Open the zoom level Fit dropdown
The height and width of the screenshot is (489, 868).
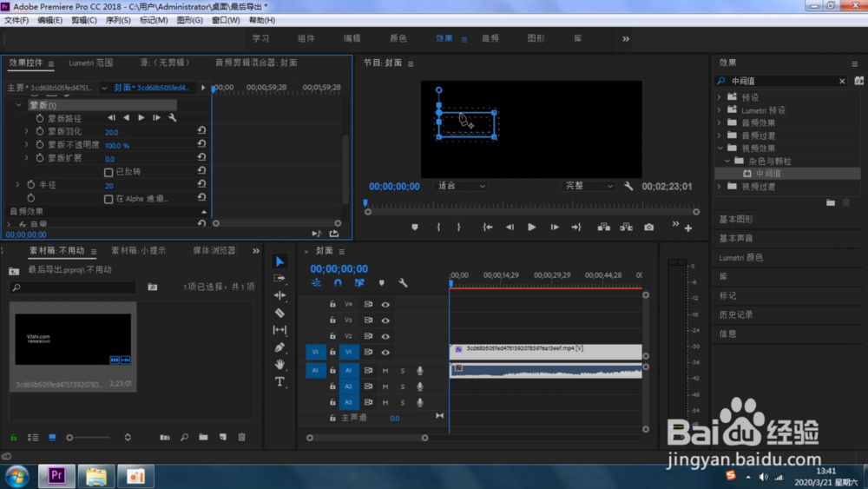pyautogui.click(x=461, y=186)
